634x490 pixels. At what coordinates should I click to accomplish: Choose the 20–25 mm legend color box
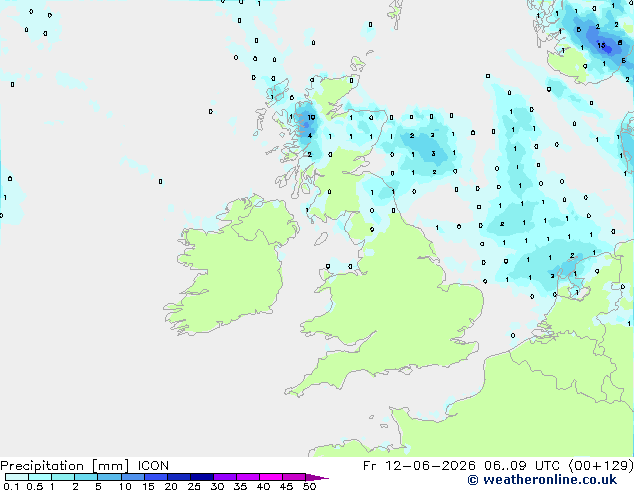pyautogui.click(x=179, y=477)
